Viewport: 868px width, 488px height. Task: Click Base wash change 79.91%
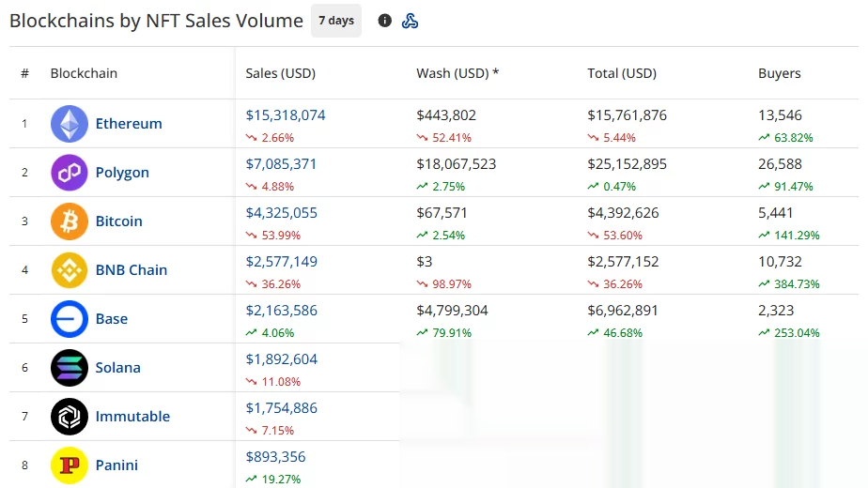click(x=444, y=332)
